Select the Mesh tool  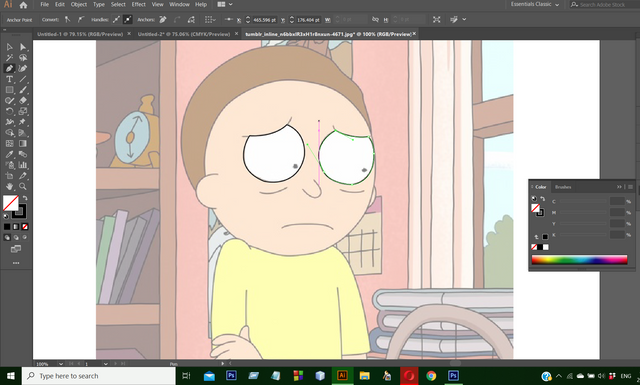tap(9, 143)
